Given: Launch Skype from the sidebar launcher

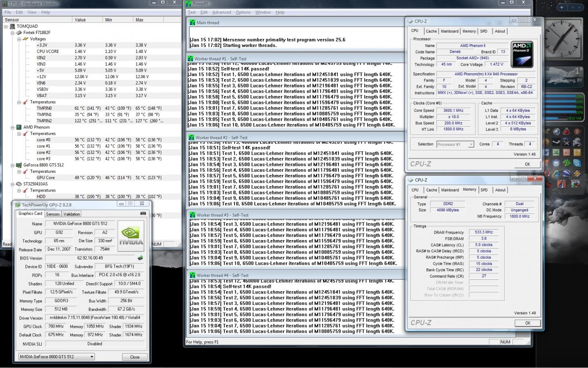Looking at the screenshot, I should point(577,163).
